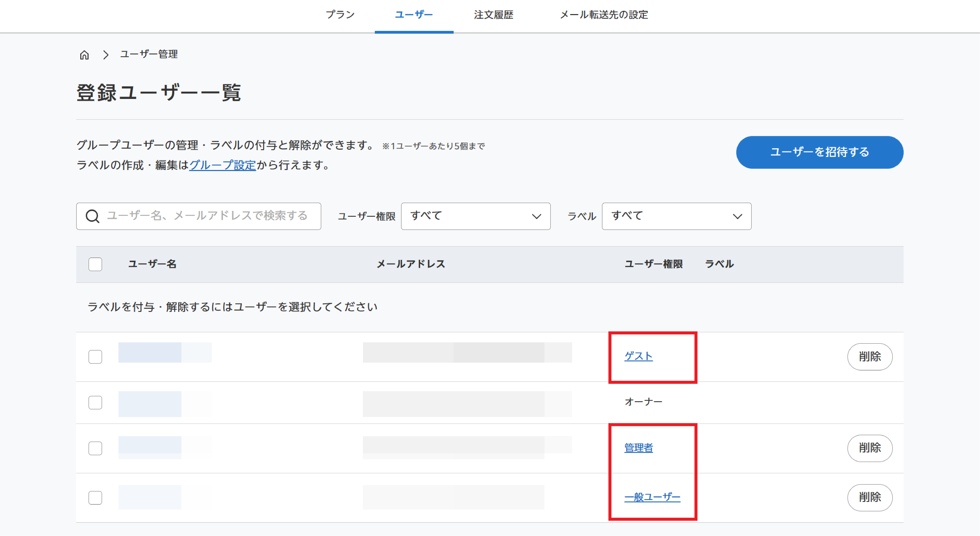This screenshot has height=536, width=980.
Task: Focus the user name and email search field
Action: [199, 216]
